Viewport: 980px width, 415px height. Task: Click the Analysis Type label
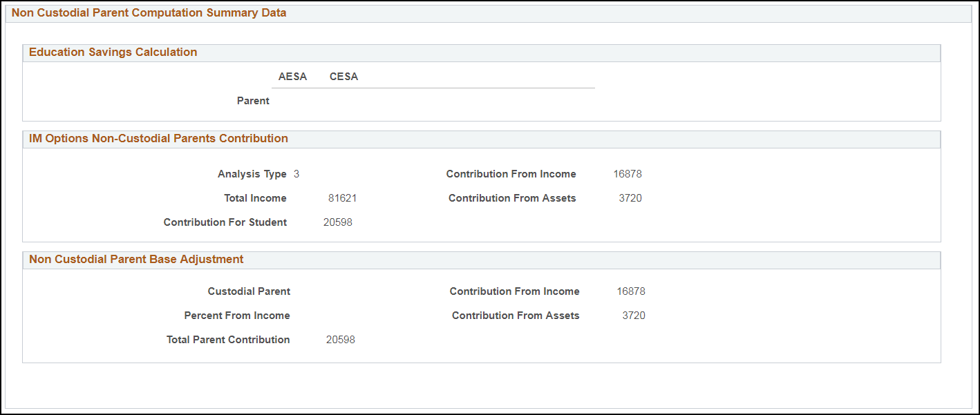(x=252, y=174)
